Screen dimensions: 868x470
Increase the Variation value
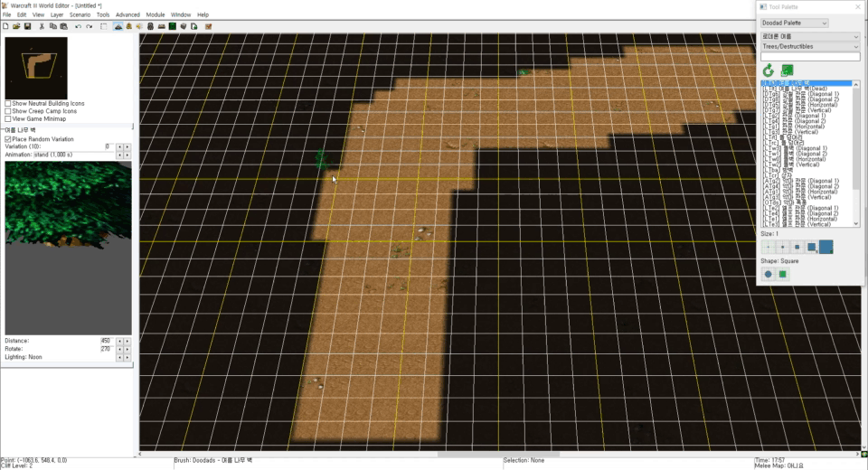[x=127, y=146]
